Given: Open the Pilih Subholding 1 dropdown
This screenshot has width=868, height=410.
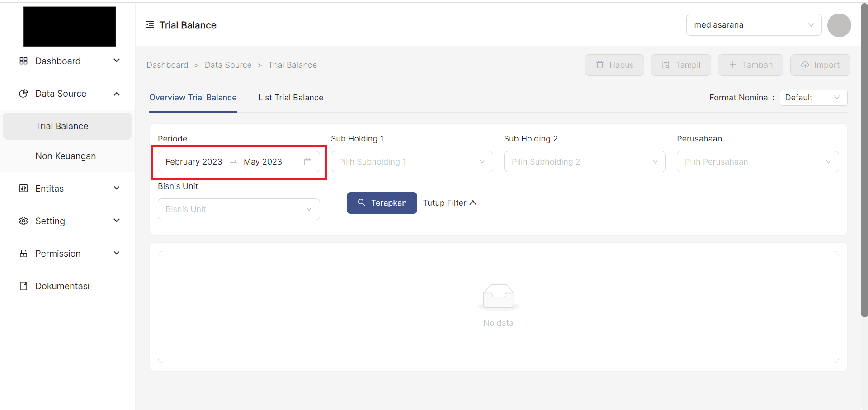Looking at the screenshot, I should (x=411, y=162).
